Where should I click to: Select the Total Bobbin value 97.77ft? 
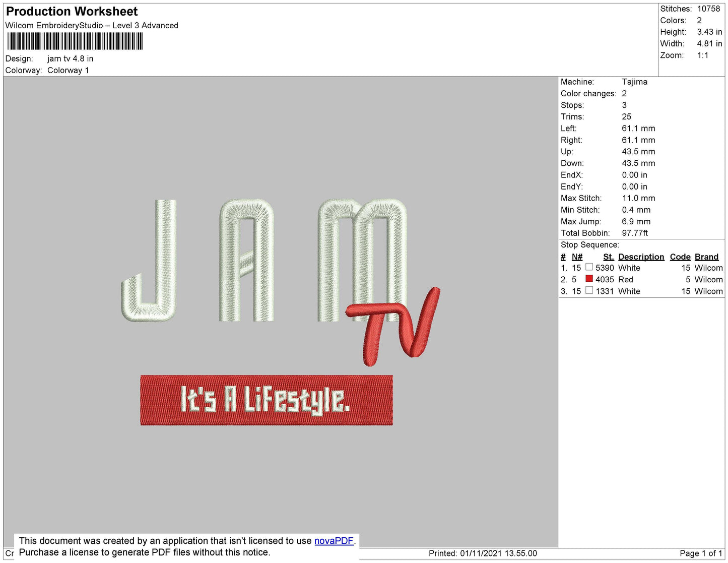(635, 233)
